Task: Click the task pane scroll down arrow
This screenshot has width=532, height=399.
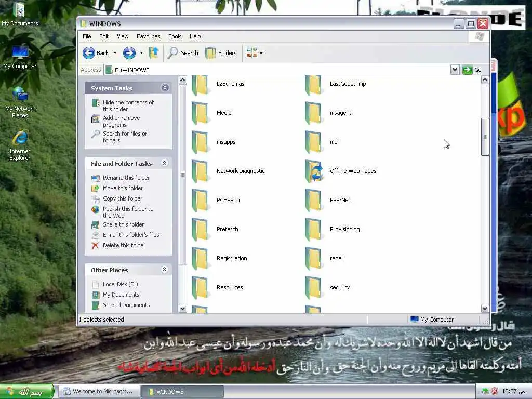Action: click(x=182, y=308)
